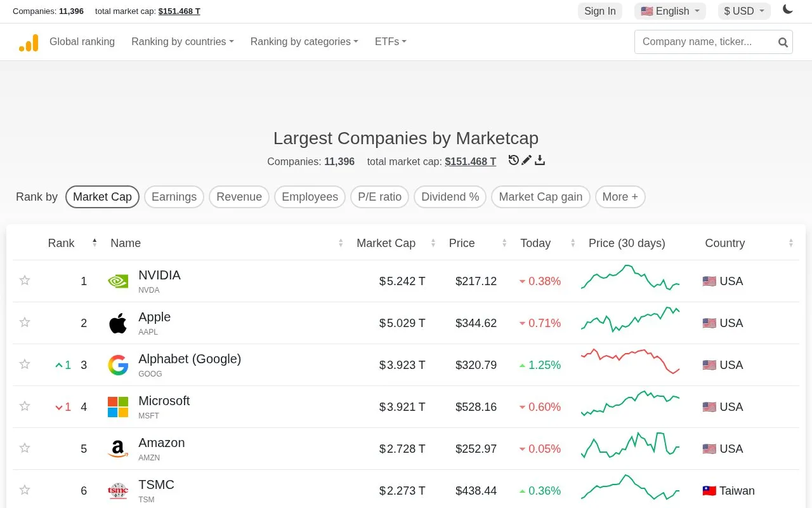
Task: Click the Amazon logo icon
Action: point(118,449)
